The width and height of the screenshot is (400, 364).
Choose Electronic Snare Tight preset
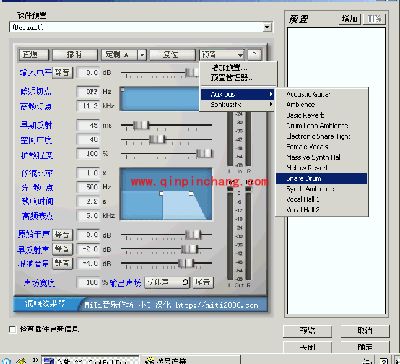[x=322, y=136]
